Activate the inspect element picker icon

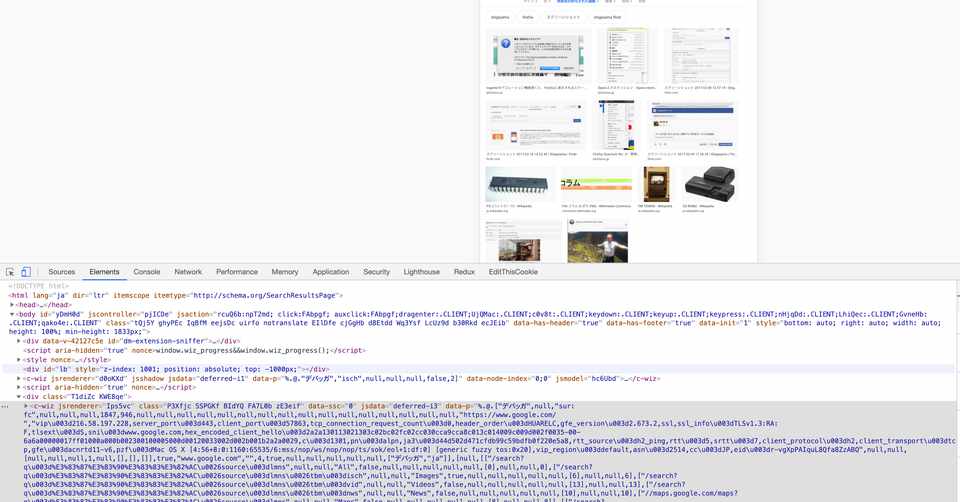pyautogui.click(x=10, y=272)
